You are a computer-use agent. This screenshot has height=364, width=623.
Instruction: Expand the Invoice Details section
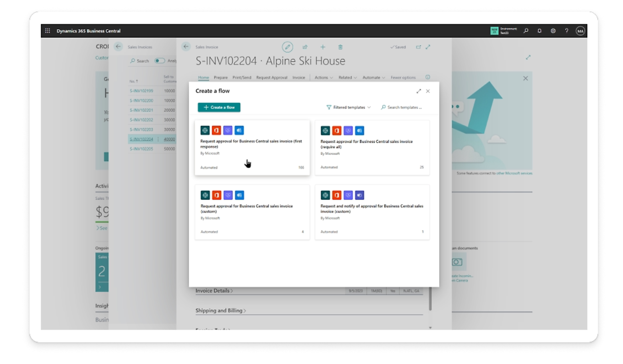coord(214,290)
